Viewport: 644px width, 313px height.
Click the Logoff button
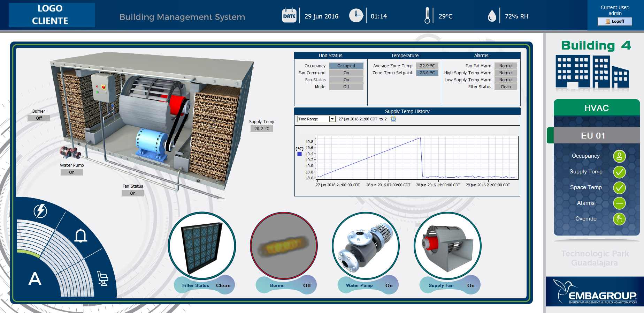coord(615,21)
